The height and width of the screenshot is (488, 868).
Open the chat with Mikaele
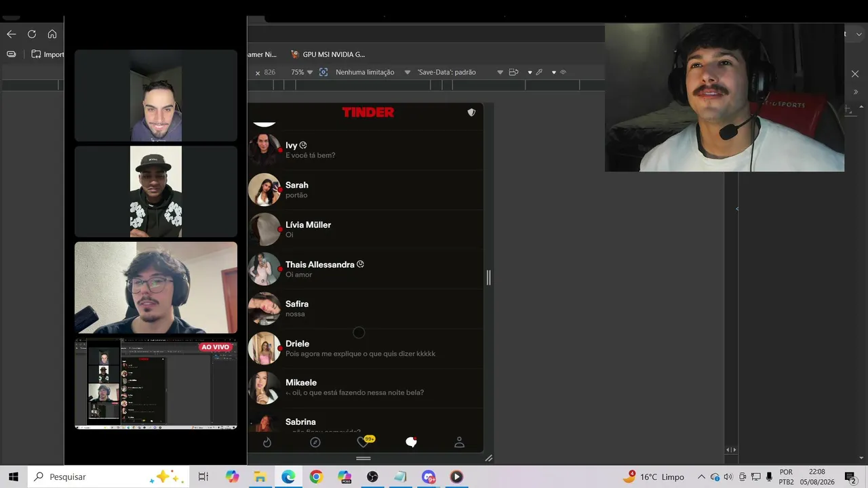tap(366, 387)
